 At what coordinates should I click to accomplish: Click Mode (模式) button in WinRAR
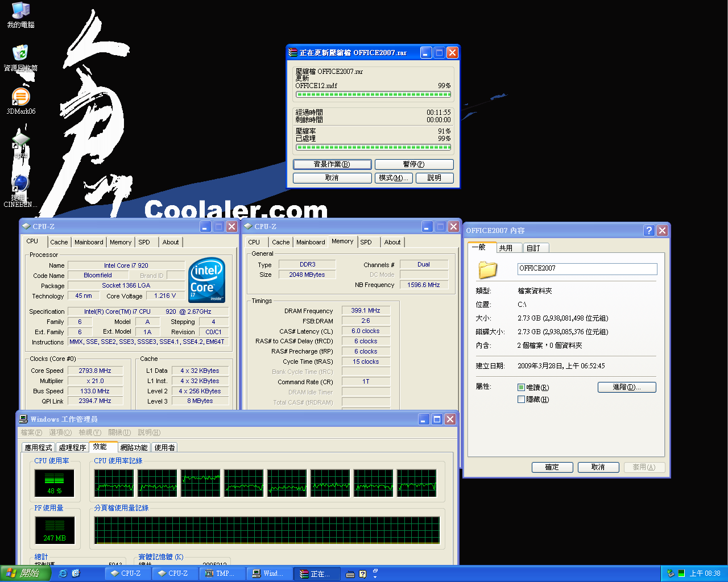click(x=394, y=178)
